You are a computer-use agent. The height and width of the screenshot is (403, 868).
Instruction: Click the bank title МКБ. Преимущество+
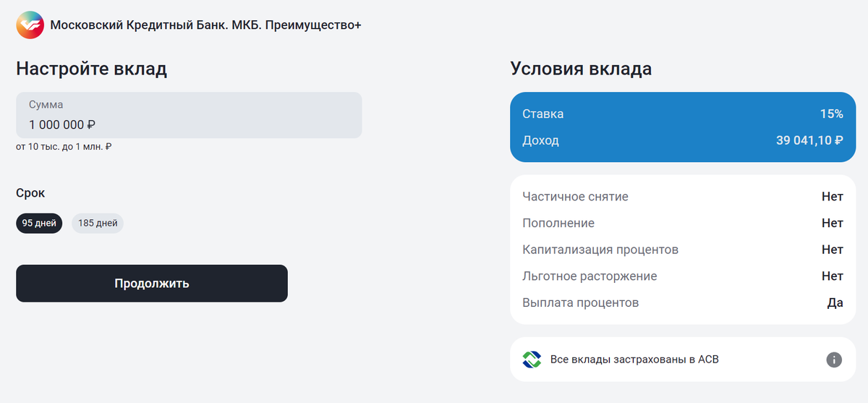tap(205, 25)
